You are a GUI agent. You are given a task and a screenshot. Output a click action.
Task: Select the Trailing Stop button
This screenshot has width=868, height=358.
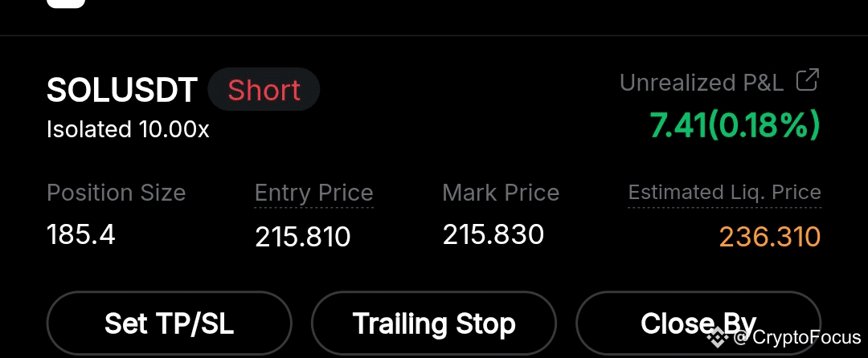[434, 323]
